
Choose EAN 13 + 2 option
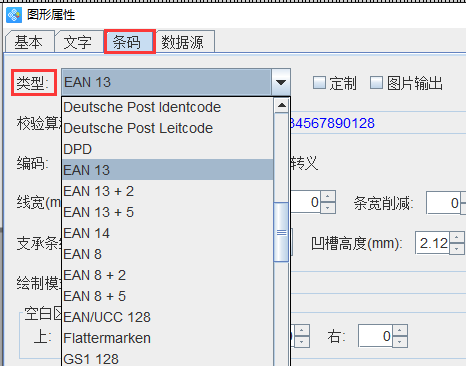168,191
